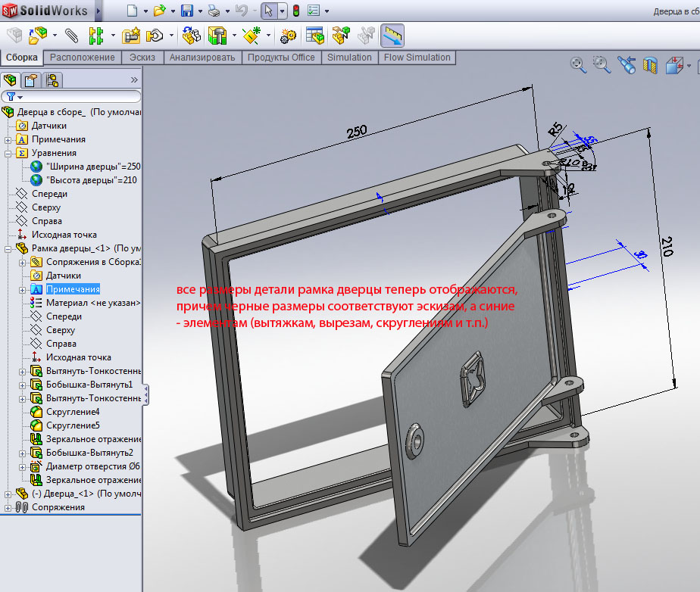Click the Save icon in the top toolbar
700x592 pixels.
coord(186,11)
